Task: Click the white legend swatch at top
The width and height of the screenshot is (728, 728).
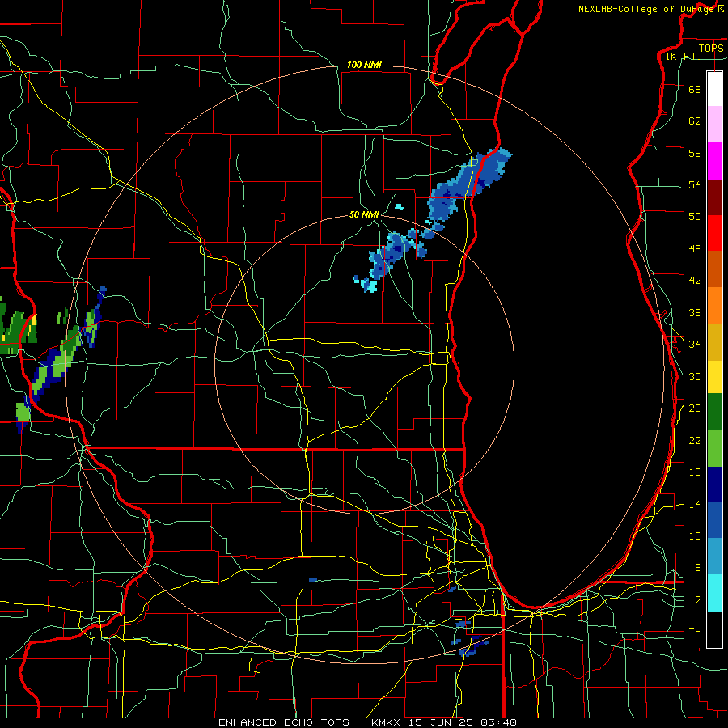Action: point(714,89)
